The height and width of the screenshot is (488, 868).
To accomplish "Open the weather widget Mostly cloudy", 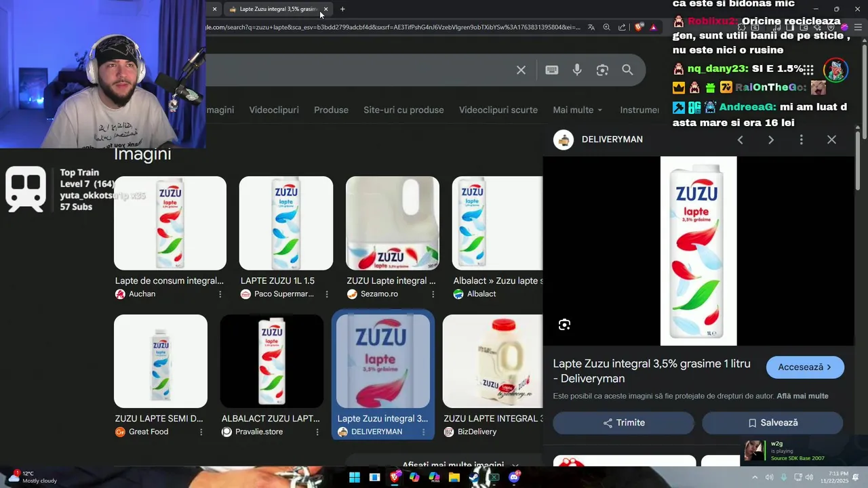I will point(32,477).
